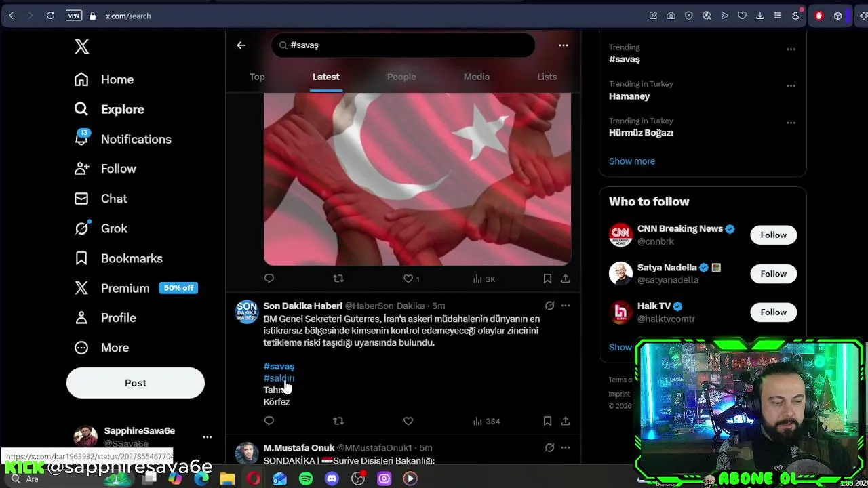Bookmark the Son Dakika Haberi post
The height and width of the screenshot is (488, 868).
click(547, 421)
